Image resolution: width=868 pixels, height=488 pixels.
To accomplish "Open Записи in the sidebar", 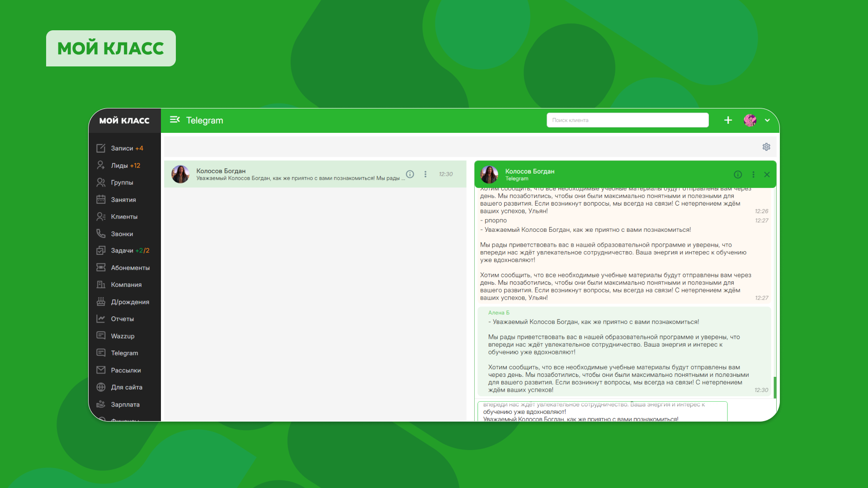I will click(122, 148).
